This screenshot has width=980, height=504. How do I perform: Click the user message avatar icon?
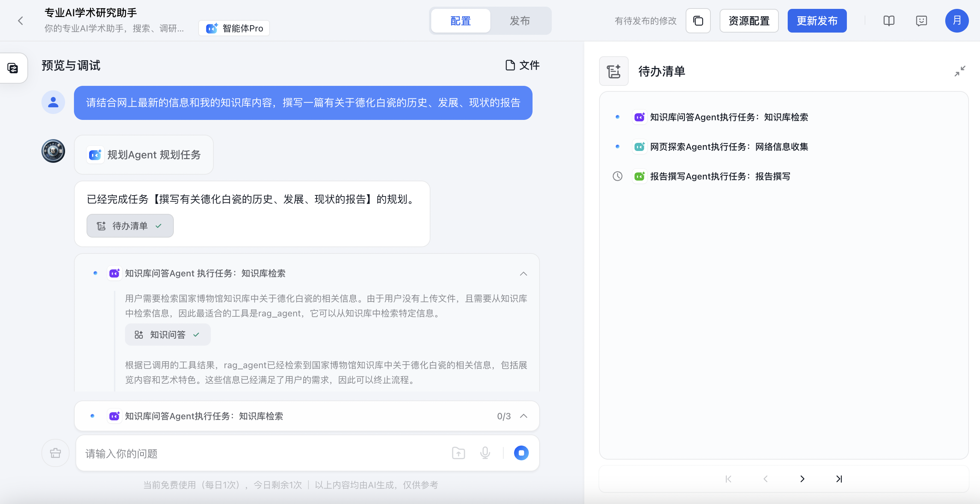[53, 102]
